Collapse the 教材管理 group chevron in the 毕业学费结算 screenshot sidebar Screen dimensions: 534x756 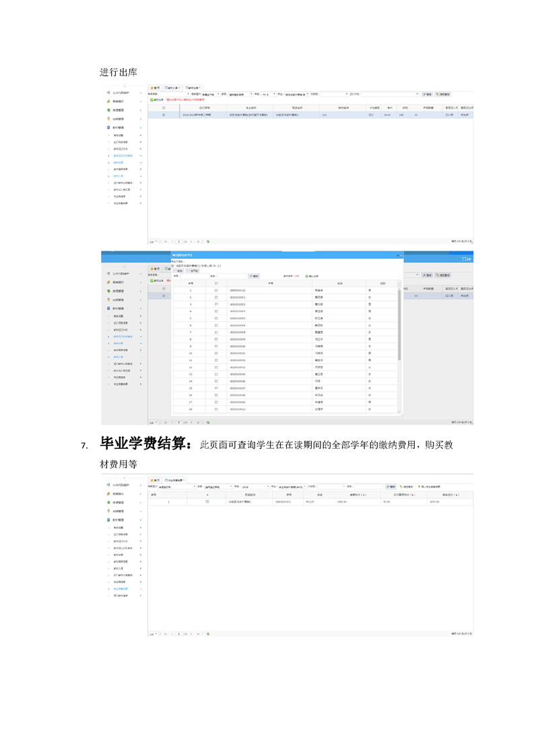pyautogui.click(x=141, y=519)
